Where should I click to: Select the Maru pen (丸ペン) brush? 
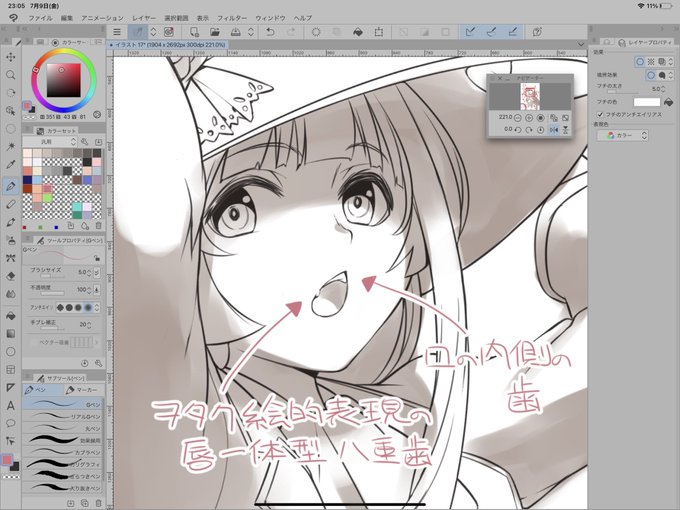click(63, 428)
